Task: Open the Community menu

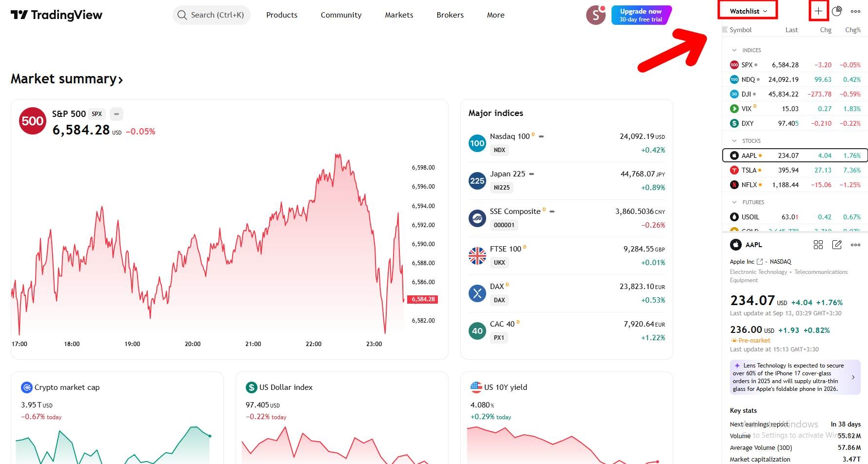Action: 341,15
